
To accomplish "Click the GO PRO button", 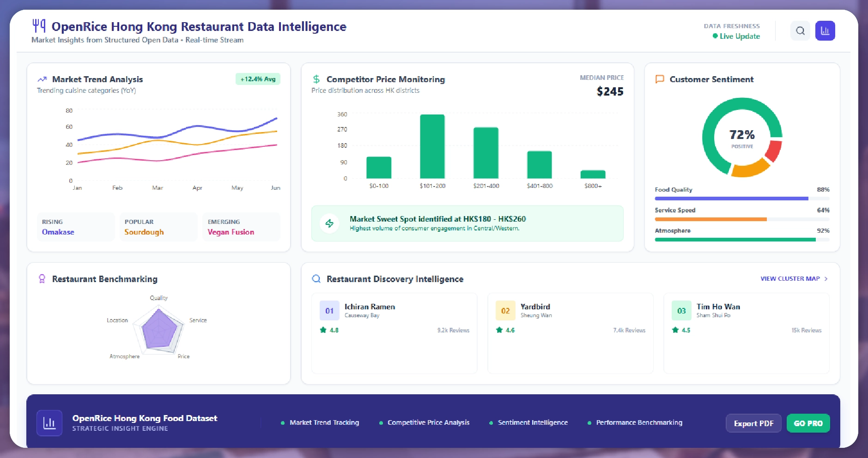I will pos(808,423).
